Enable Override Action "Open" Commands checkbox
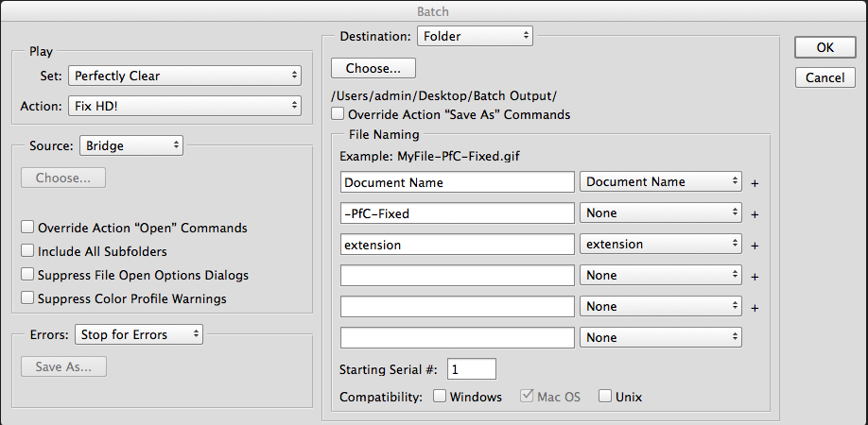Image resolution: width=868 pixels, height=425 pixels. [x=28, y=228]
